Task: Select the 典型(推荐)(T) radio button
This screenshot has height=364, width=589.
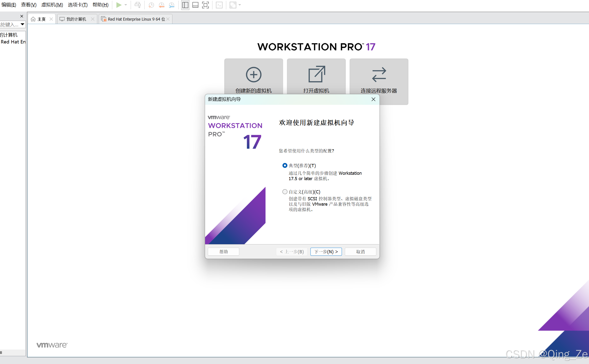Action: click(x=285, y=165)
